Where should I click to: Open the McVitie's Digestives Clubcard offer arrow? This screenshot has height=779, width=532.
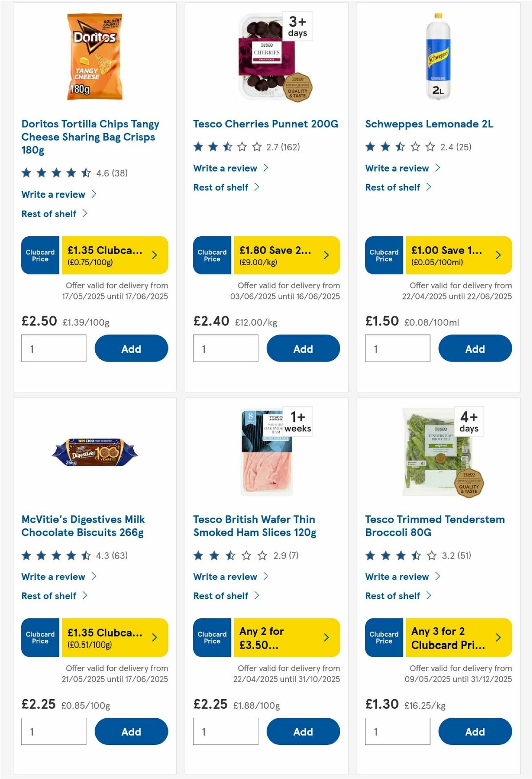point(154,637)
